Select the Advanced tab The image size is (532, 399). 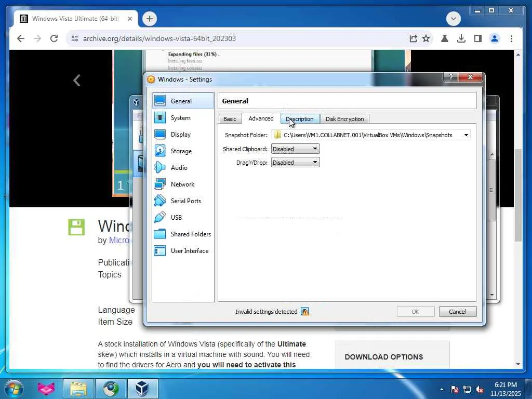[x=261, y=118]
